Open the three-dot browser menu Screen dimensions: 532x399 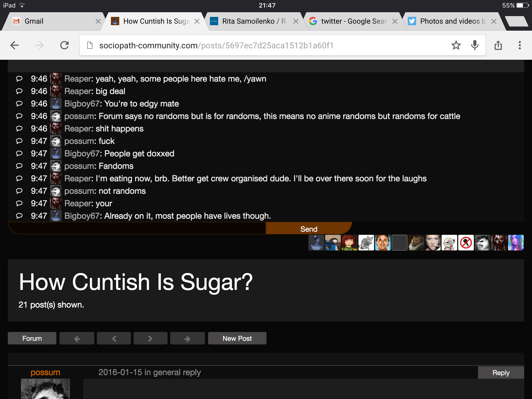pos(520,45)
